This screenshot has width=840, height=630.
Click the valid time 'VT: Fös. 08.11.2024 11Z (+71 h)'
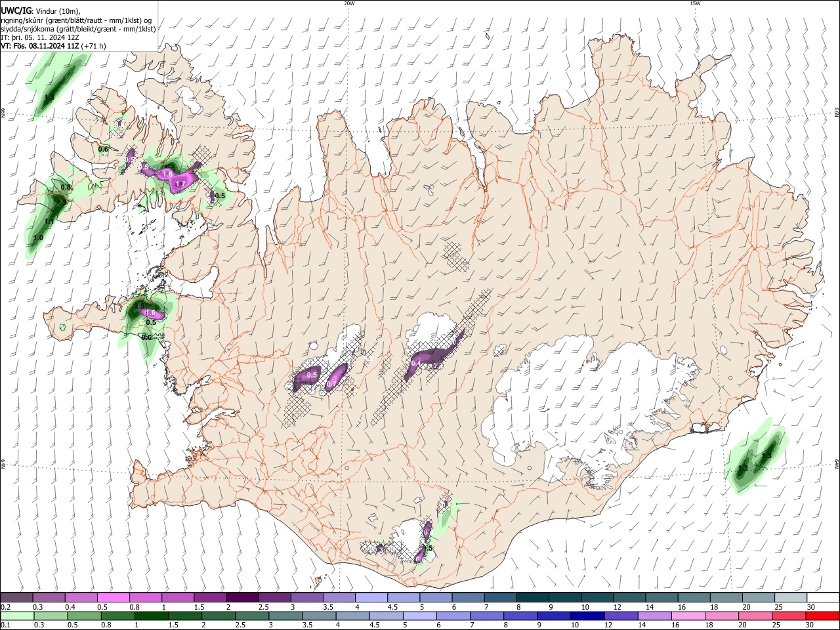pos(53,46)
